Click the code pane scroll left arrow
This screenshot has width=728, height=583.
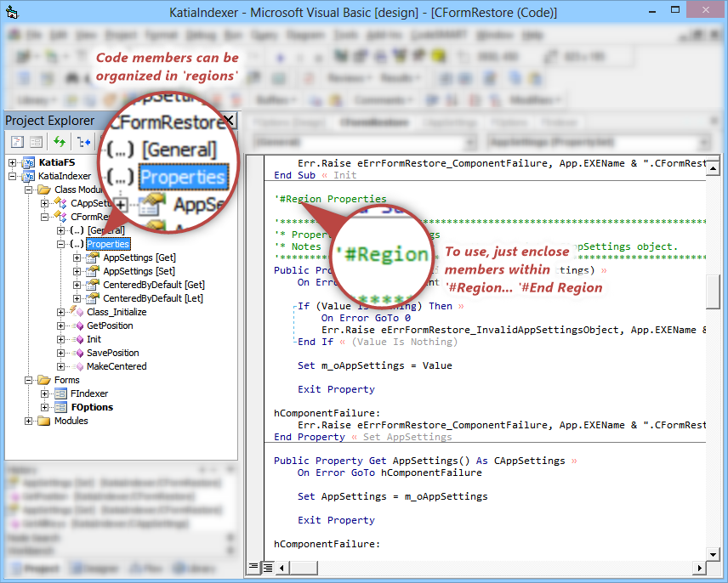point(282,567)
